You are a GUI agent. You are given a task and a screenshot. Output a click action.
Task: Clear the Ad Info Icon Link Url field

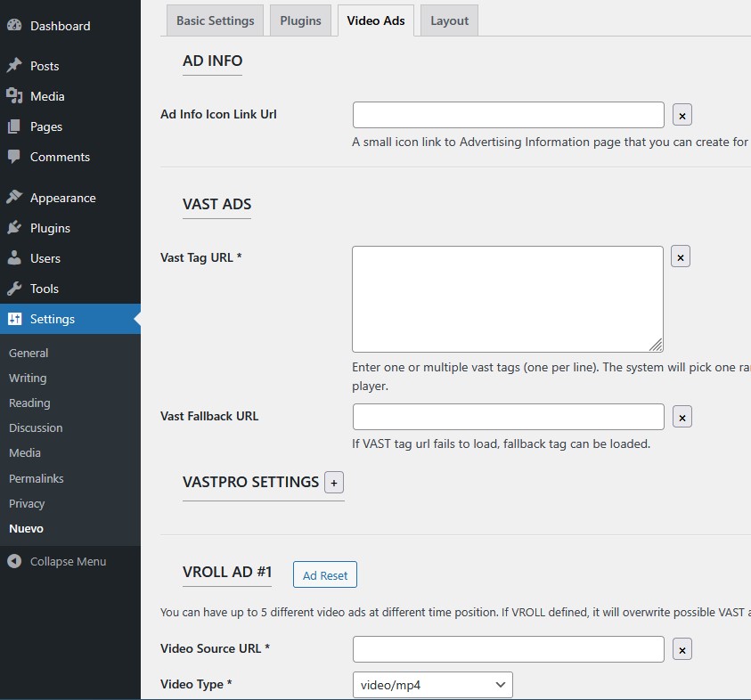click(x=682, y=115)
